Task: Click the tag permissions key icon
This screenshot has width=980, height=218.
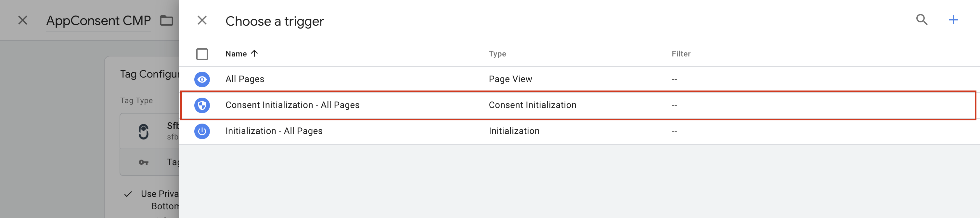Action: pyautogui.click(x=144, y=162)
